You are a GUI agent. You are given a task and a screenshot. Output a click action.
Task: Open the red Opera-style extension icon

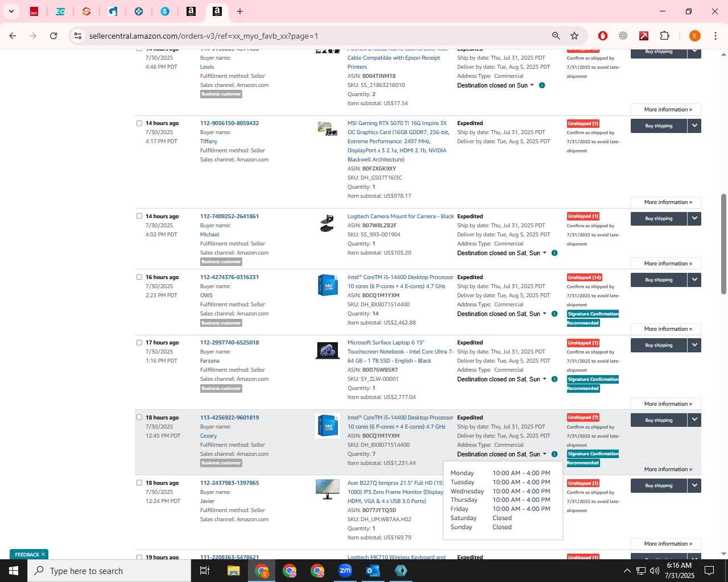pyautogui.click(x=603, y=36)
